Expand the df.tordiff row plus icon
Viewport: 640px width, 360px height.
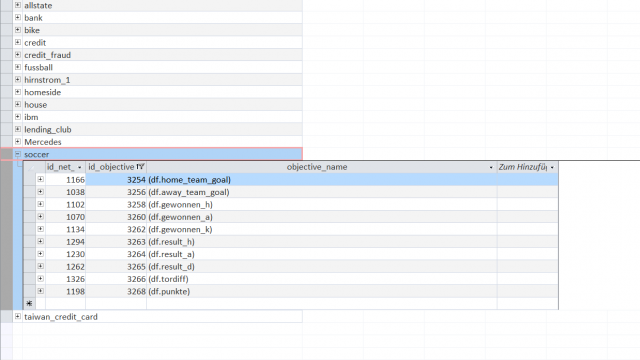click(x=40, y=278)
